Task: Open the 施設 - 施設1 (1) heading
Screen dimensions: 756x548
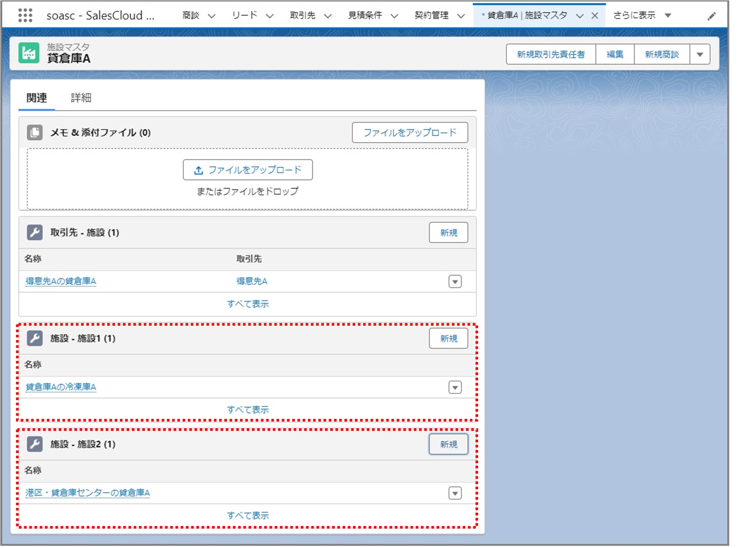Action: 83,338
